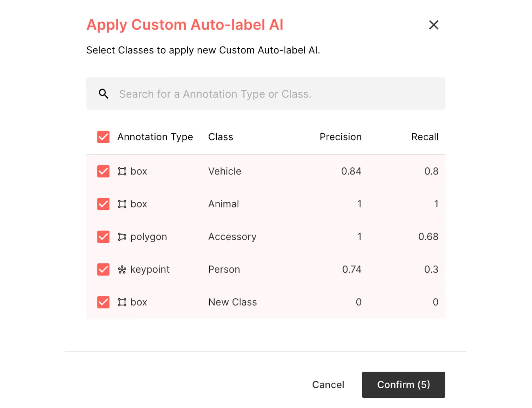Deselect the Accessory polygon checkbox
Image resolution: width=532 pixels, height=408 pixels.
click(103, 237)
